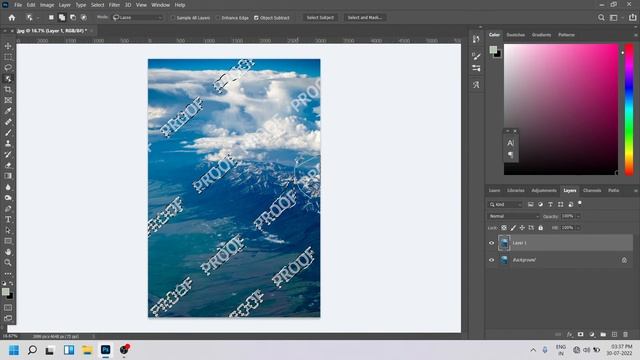Viewport: 640px width, 360px height.
Task: Select the Rectangular Marquee tool
Action: [8, 57]
